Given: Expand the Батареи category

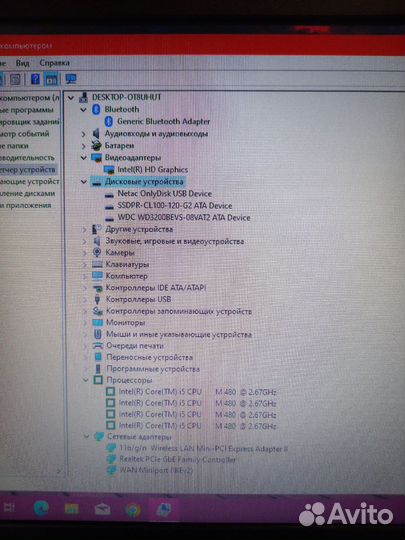Looking at the screenshot, I should (x=83, y=146).
